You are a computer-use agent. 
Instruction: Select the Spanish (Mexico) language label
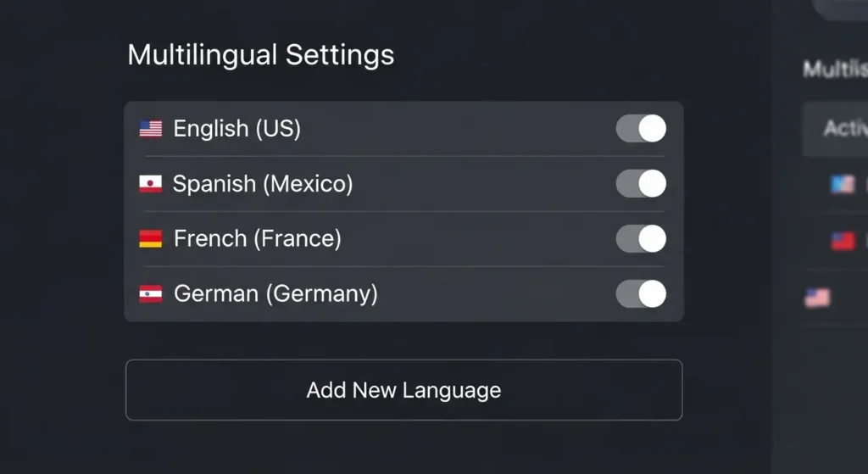tap(262, 184)
